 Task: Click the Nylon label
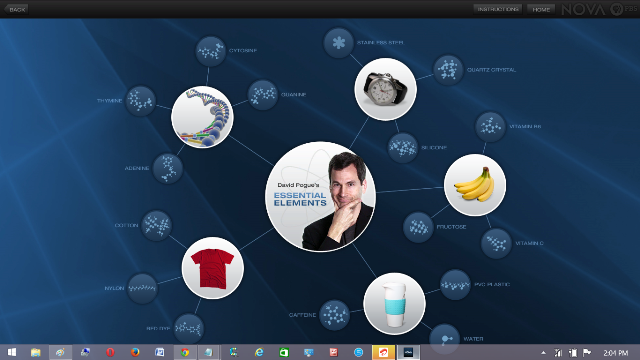coord(114,288)
